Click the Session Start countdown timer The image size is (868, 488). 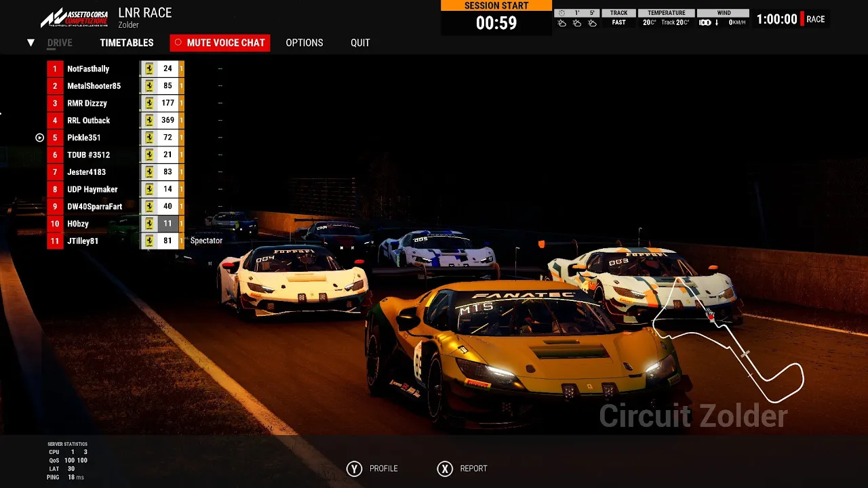point(496,23)
